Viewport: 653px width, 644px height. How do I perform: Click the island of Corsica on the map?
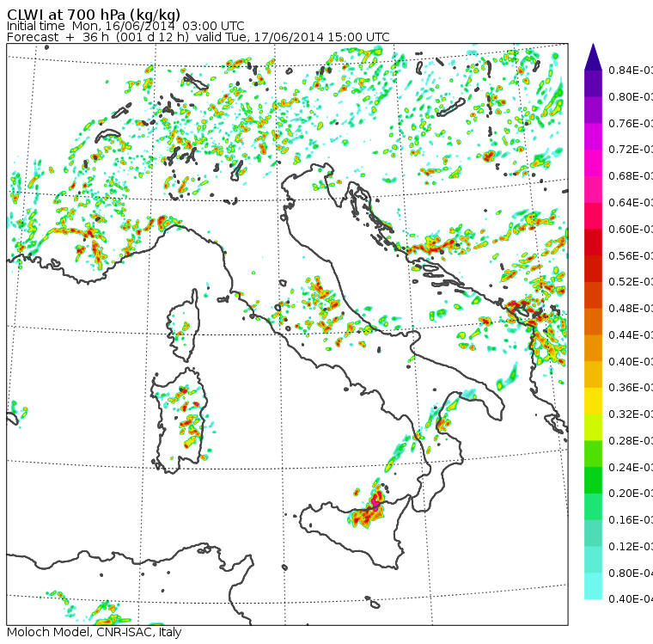(185, 325)
